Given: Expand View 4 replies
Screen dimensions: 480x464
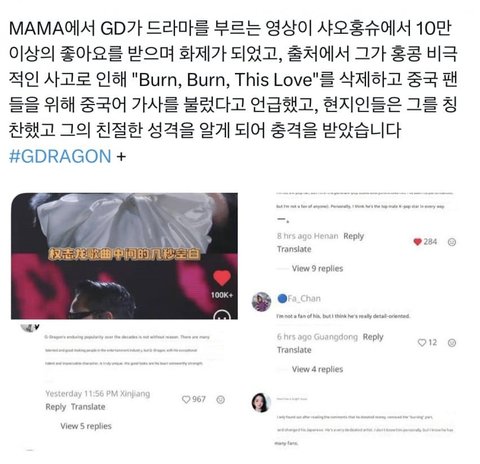Looking at the screenshot, I should click(x=317, y=369).
